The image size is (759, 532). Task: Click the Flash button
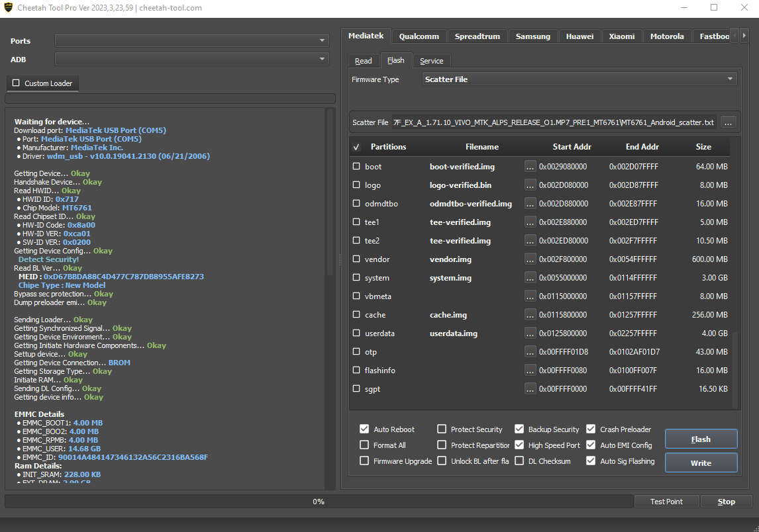(x=701, y=439)
